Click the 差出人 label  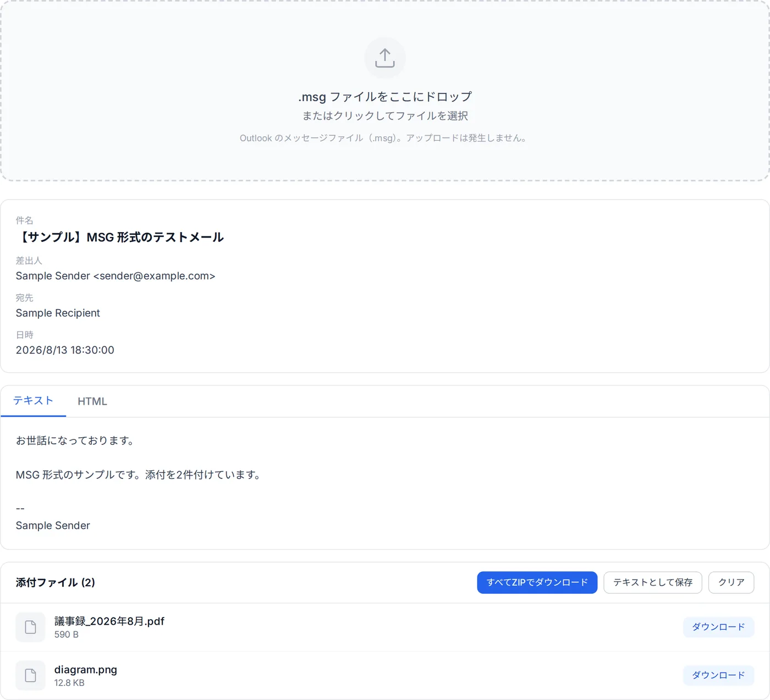[x=29, y=261]
